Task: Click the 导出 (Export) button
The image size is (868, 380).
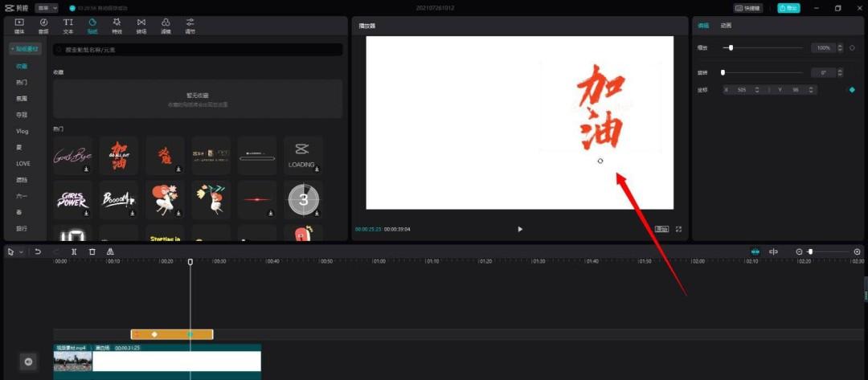Action: tap(788, 8)
